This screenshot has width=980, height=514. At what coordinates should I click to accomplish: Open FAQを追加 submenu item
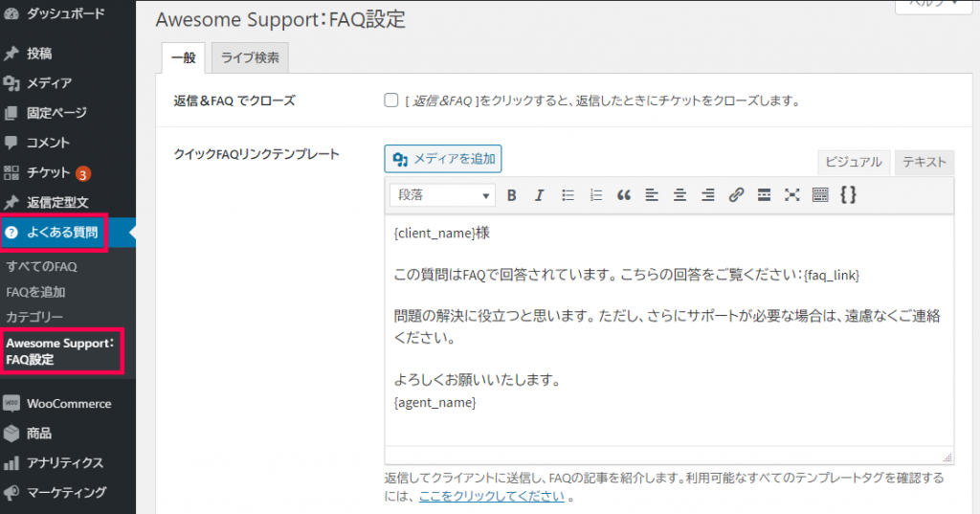coord(35,292)
